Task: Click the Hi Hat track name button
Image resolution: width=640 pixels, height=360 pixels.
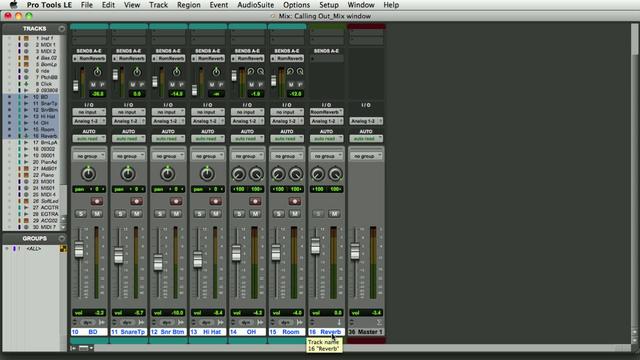Action: pos(208,332)
